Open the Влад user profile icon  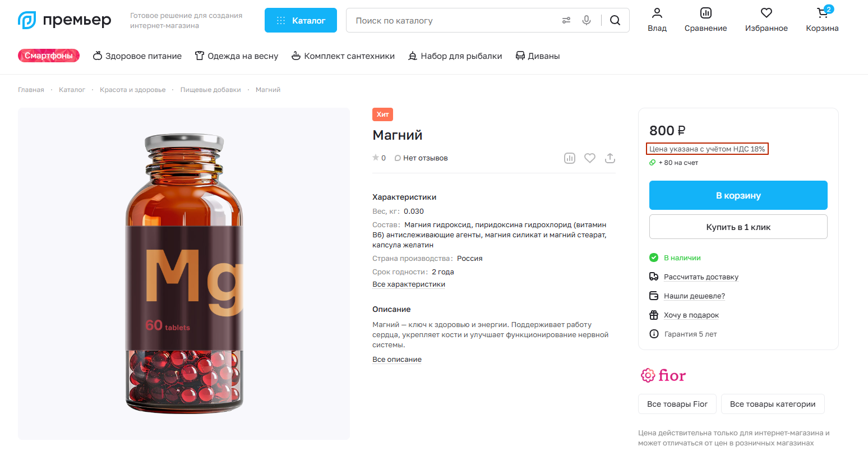pos(657,13)
